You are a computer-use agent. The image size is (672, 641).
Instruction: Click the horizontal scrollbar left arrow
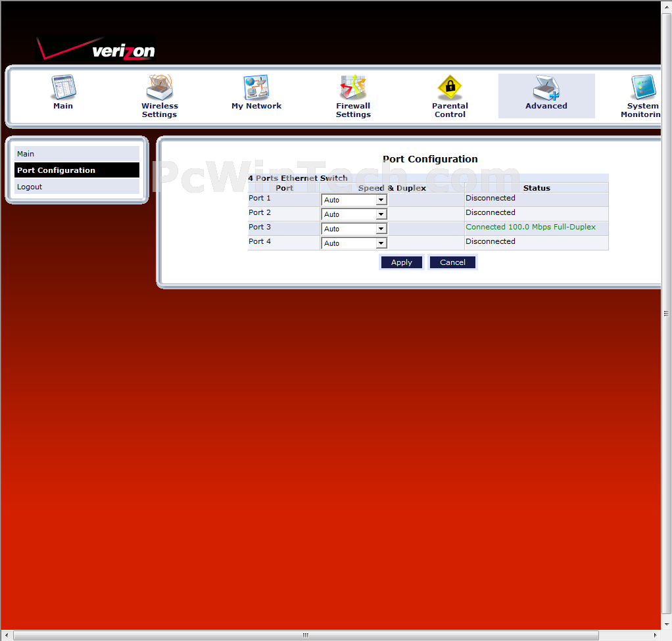coord(6,635)
